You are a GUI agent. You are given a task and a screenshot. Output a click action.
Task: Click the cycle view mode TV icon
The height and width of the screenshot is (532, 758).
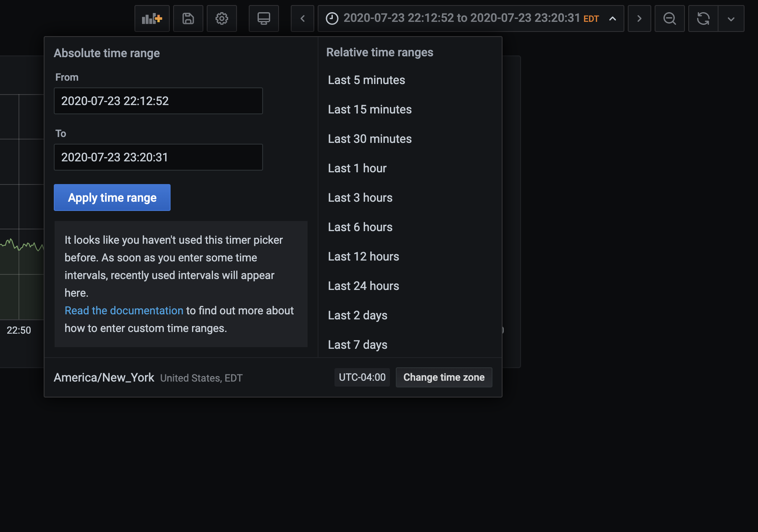[263, 18]
